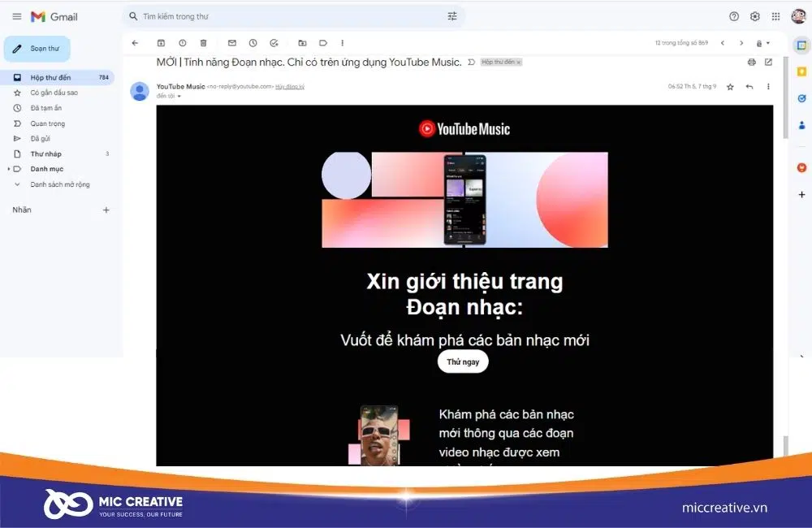812x528 pixels.
Task: Snooze this email with the clock icon
Action: (x=253, y=43)
